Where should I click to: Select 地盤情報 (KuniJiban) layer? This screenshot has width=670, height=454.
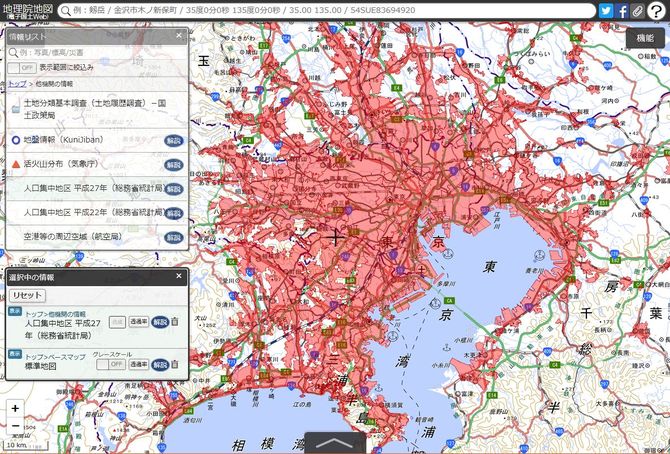tap(97, 140)
